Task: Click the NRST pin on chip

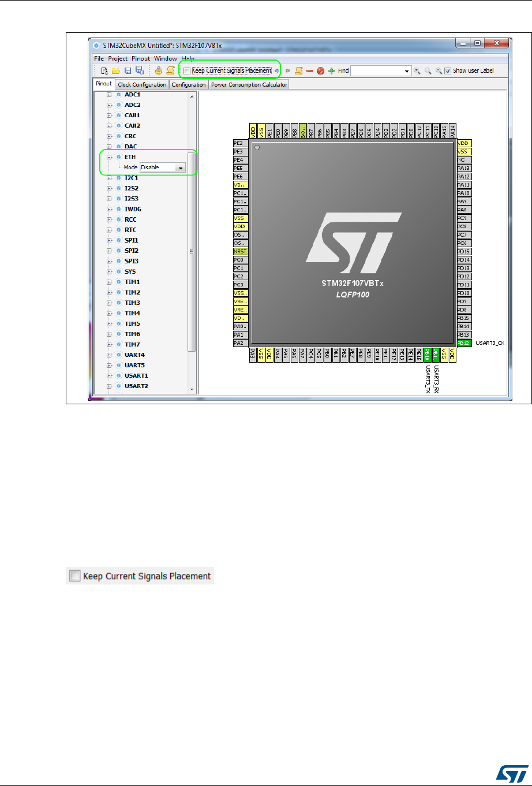Action: tap(240, 252)
